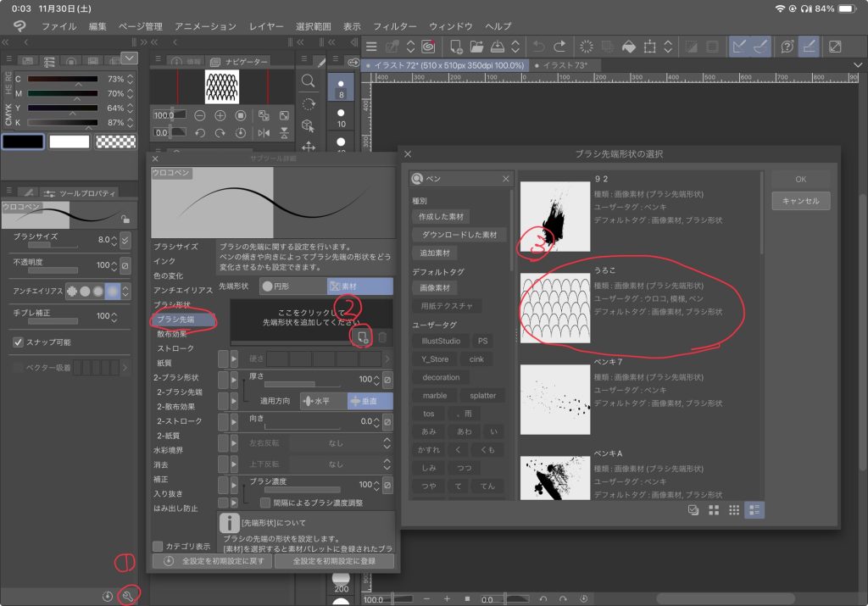This screenshot has height=606, width=868.
Task: Click the OK button in brush tip dialog
Action: pyautogui.click(x=800, y=179)
